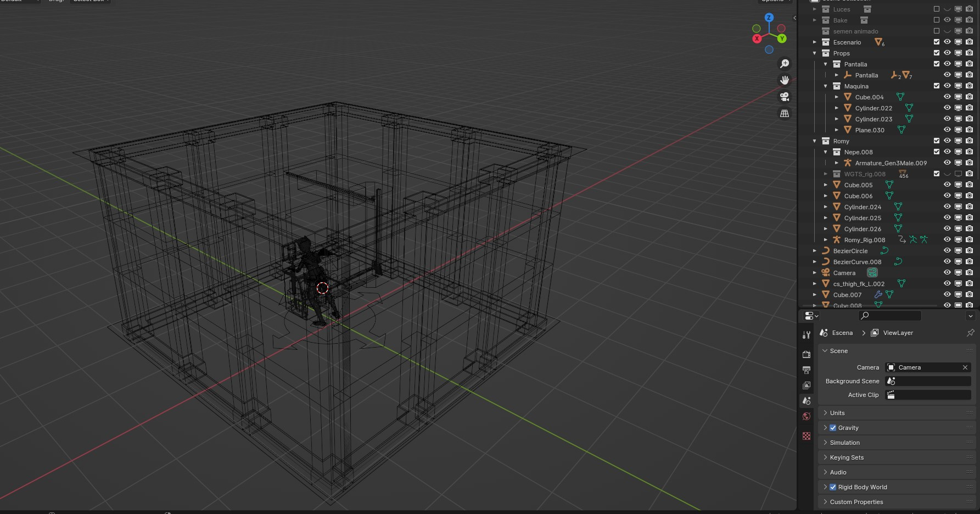This screenshot has width=980, height=514.
Task: Open the Properties options dropdown arrow
Action: [970, 316]
